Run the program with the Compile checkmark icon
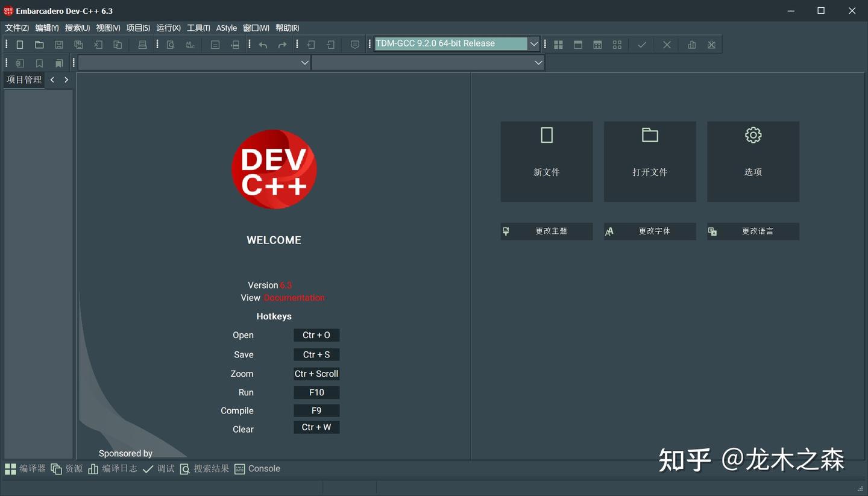 pyautogui.click(x=641, y=44)
